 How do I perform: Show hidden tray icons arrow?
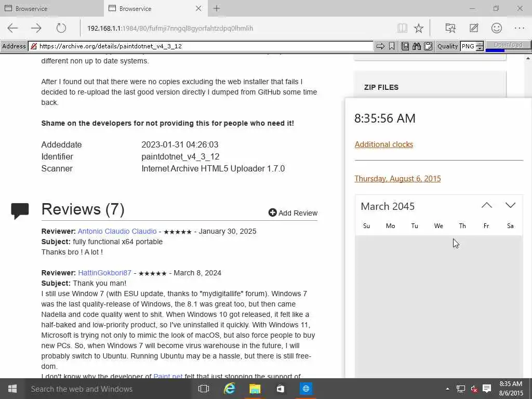(x=447, y=389)
